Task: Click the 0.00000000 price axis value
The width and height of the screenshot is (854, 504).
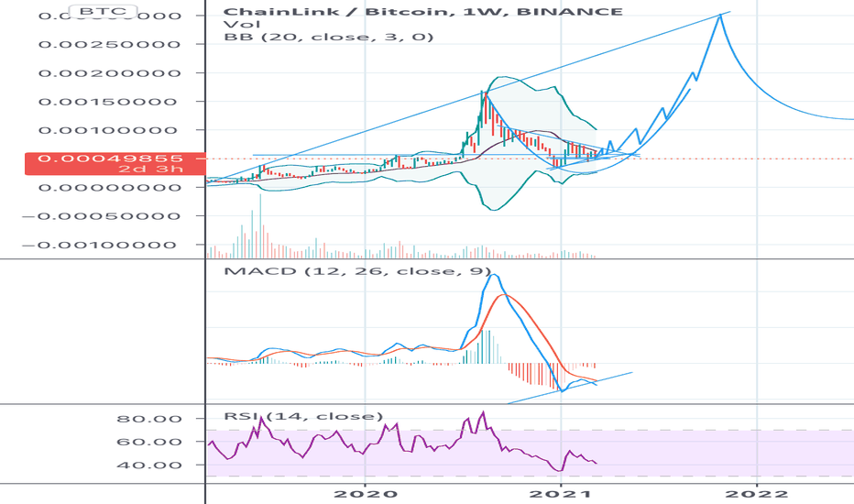Action: pyautogui.click(x=109, y=188)
